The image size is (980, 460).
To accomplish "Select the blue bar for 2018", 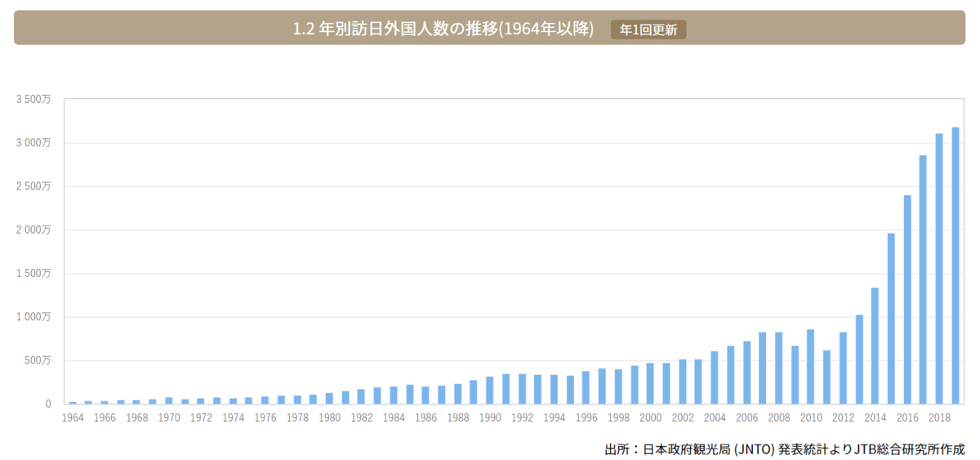I will [939, 269].
